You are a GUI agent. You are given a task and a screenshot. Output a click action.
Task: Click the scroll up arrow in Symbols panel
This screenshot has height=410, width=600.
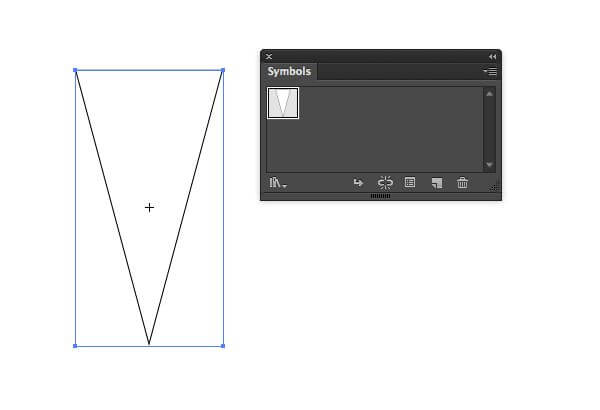489,94
